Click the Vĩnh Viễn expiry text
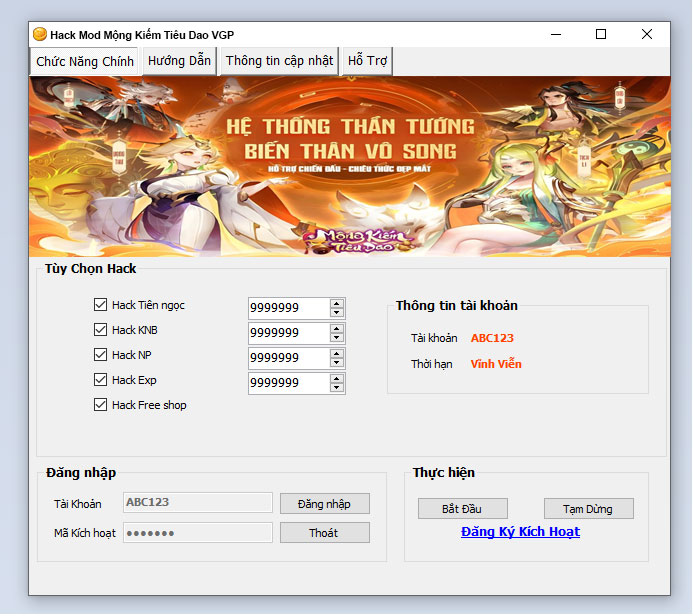Screen dimensions: 693x616 coord(496,364)
